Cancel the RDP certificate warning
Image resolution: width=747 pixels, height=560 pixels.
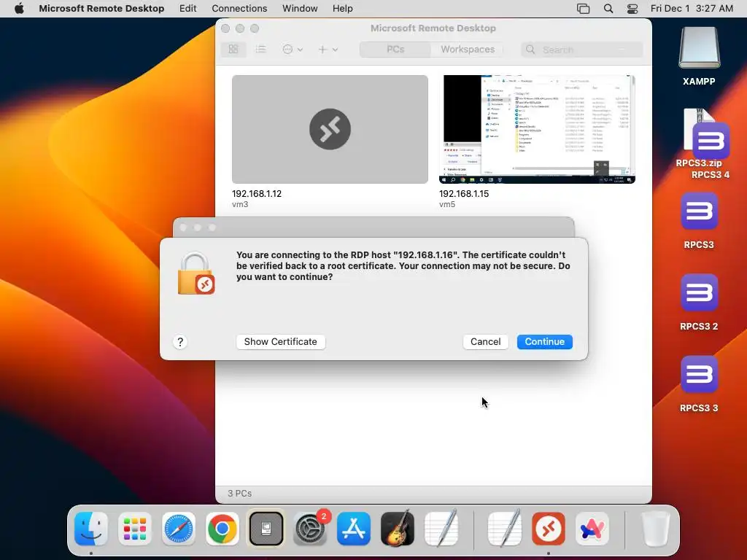point(485,341)
